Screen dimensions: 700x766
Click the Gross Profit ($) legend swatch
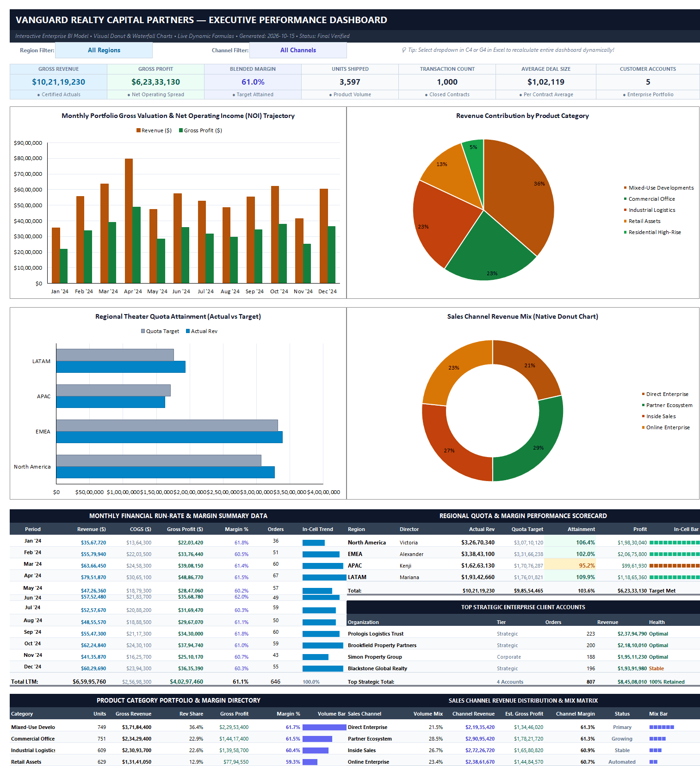(x=181, y=130)
